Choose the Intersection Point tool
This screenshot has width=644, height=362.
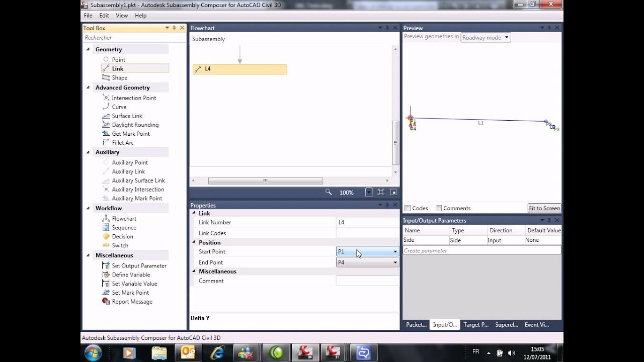(134, 98)
